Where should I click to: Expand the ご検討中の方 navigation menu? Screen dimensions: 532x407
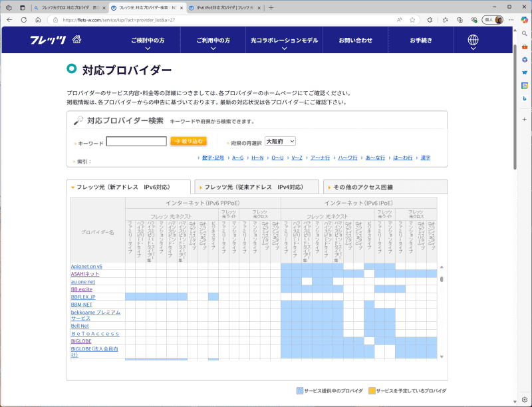(x=148, y=41)
